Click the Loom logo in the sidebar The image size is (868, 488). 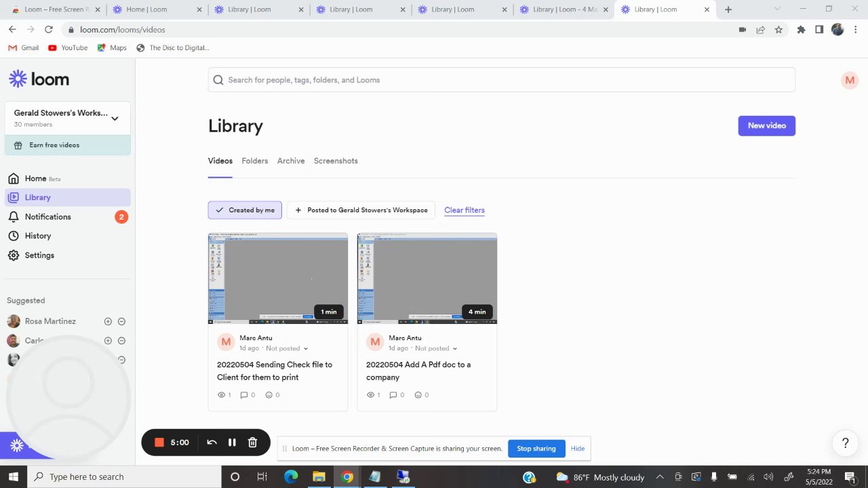point(39,79)
